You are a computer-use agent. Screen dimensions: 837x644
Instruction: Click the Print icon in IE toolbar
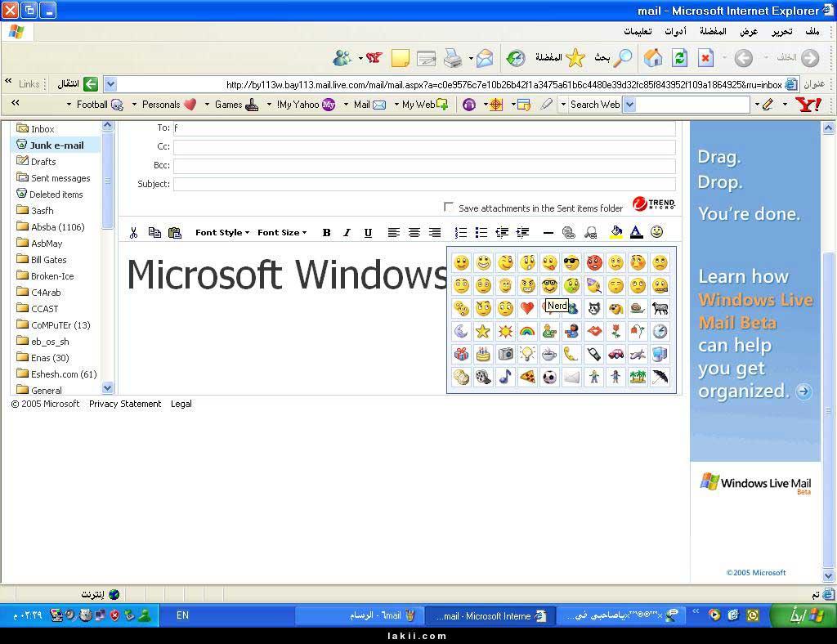point(453,58)
